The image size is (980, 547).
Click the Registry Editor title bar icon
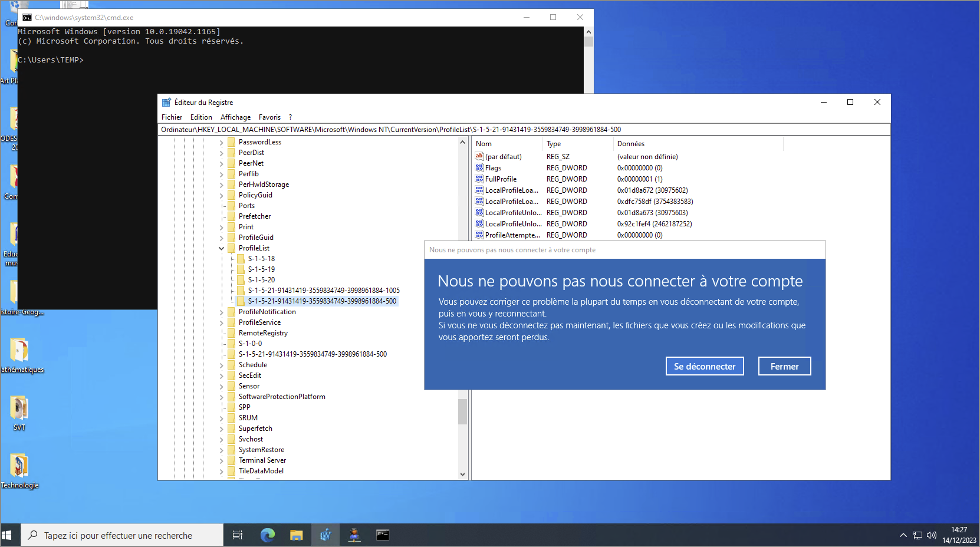coord(166,102)
